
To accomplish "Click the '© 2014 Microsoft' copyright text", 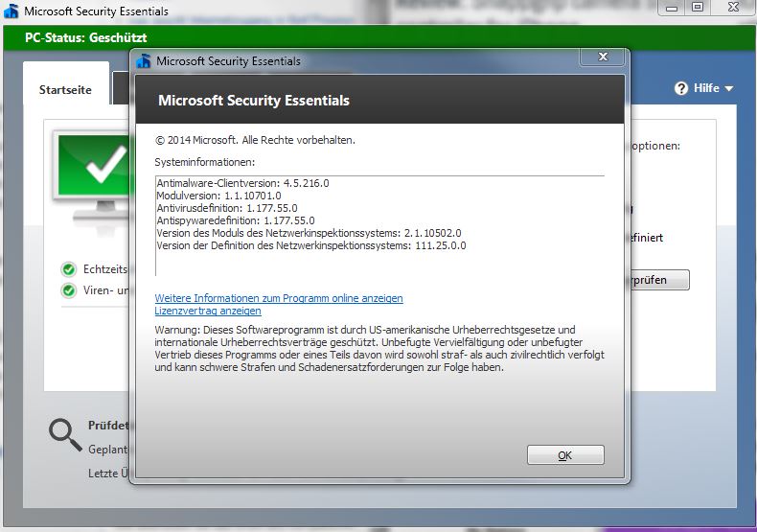I will (x=255, y=140).
